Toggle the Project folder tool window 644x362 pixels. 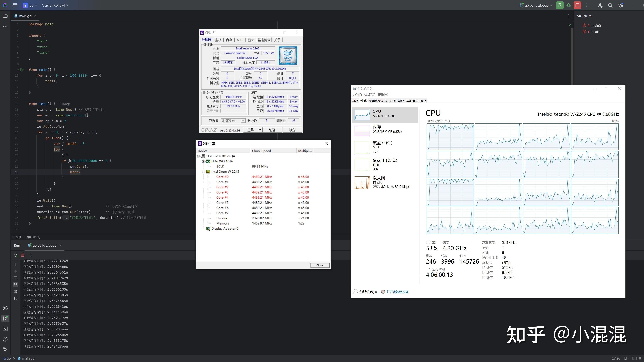tap(5, 16)
